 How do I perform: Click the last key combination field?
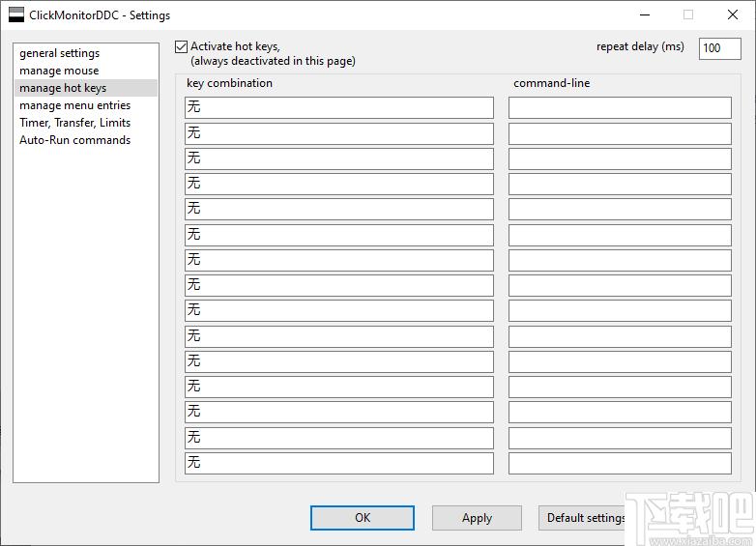(x=339, y=463)
